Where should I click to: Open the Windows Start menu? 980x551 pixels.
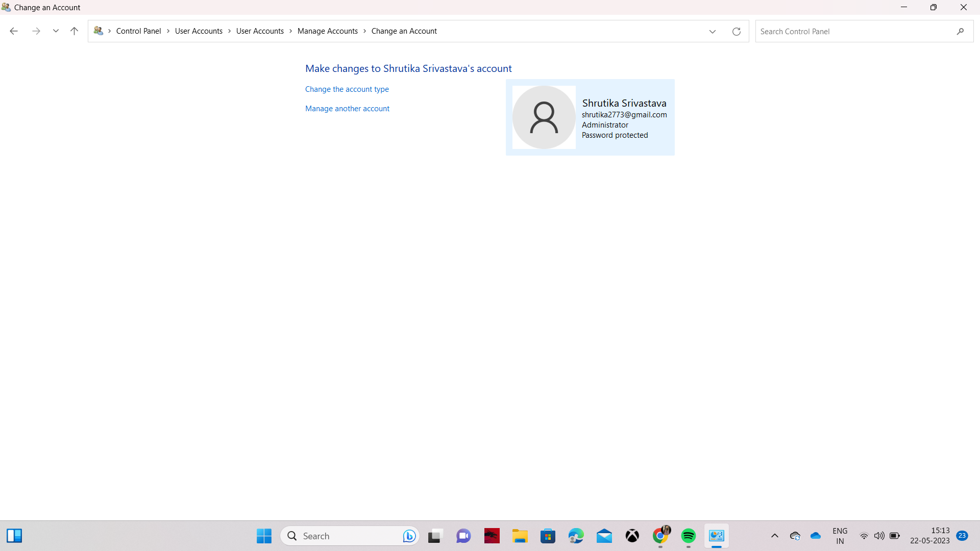(x=264, y=536)
